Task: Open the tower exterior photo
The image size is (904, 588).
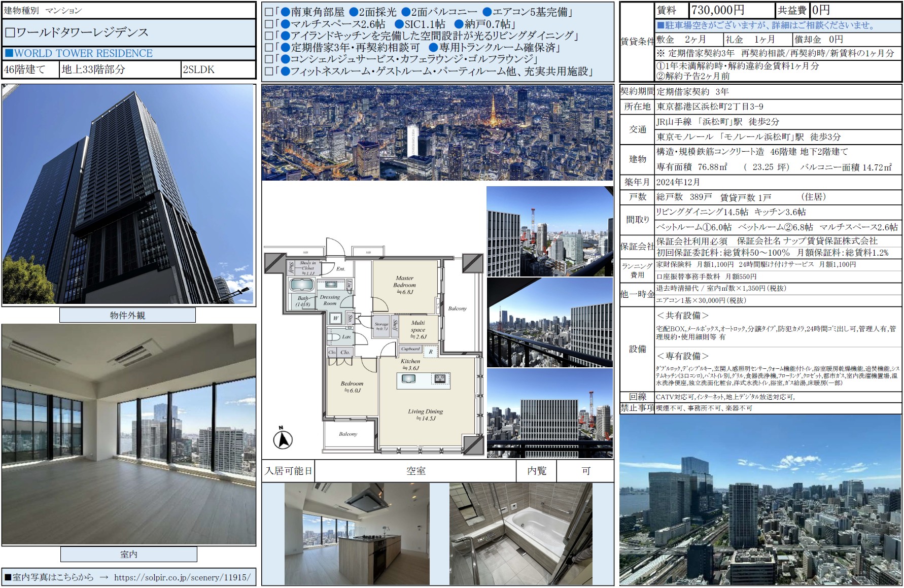Action: (129, 195)
